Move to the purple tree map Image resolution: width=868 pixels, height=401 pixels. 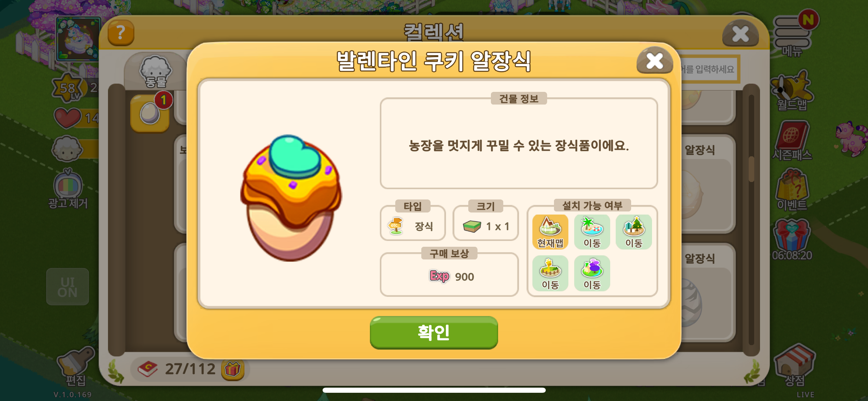pos(592,274)
